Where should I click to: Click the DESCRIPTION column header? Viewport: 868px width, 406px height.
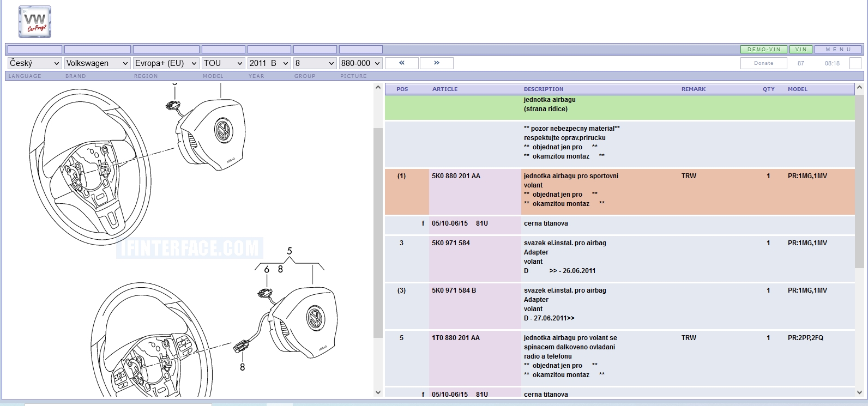coord(544,89)
